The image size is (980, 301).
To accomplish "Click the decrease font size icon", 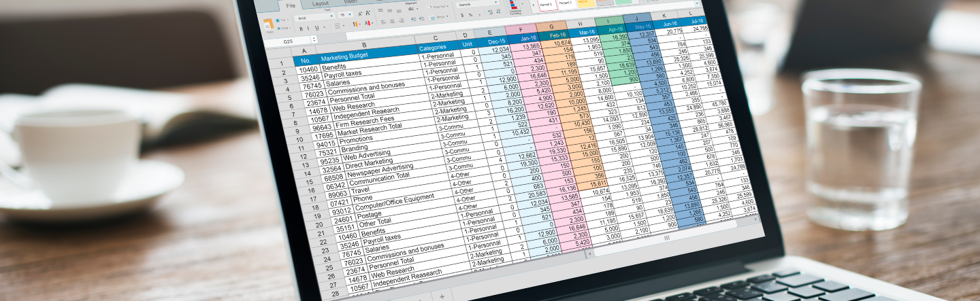I will (x=368, y=13).
